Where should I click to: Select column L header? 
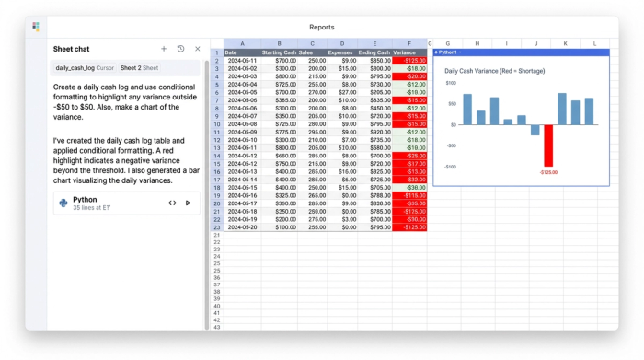point(594,43)
